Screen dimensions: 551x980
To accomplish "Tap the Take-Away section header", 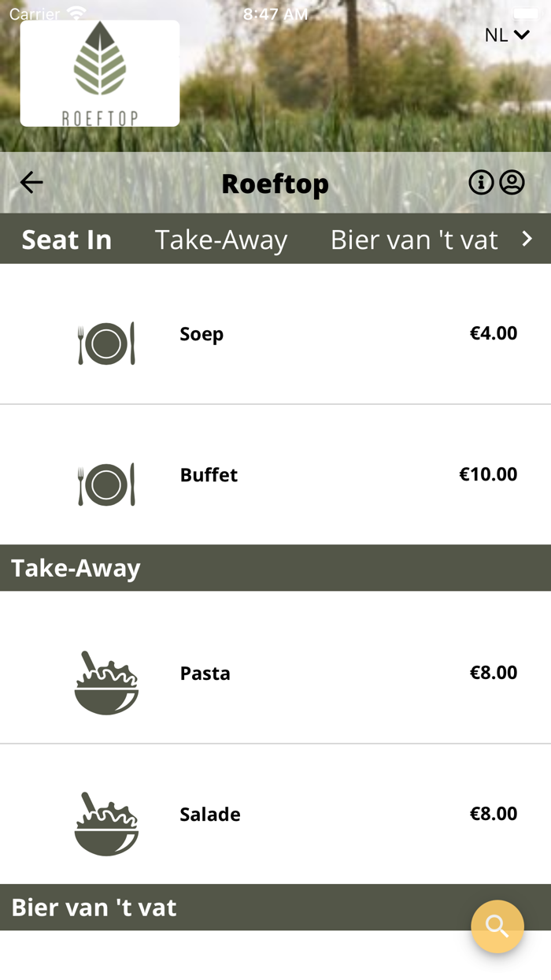I will [x=76, y=568].
